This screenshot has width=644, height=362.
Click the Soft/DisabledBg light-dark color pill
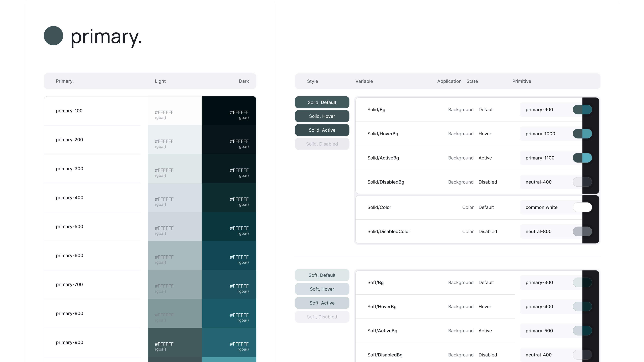[x=582, y=355]
